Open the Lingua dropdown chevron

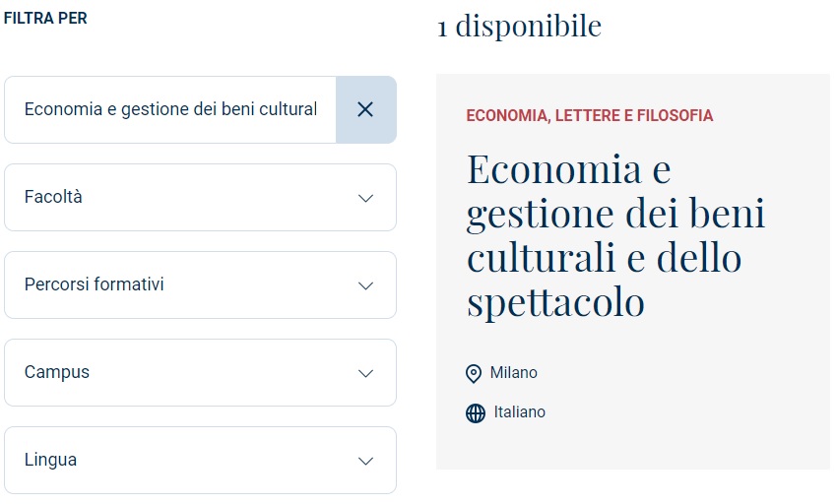(x=365, y=461)
